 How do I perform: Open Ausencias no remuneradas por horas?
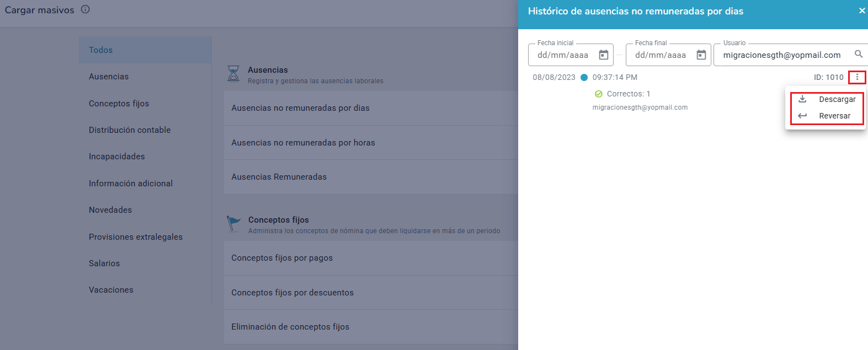pyautogui.click(x=371, y=143)
